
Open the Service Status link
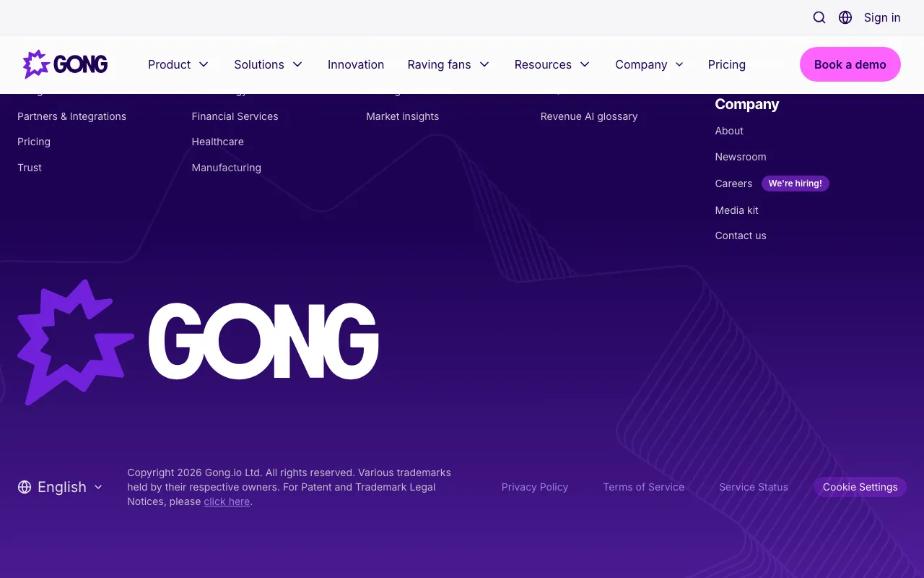754,487
